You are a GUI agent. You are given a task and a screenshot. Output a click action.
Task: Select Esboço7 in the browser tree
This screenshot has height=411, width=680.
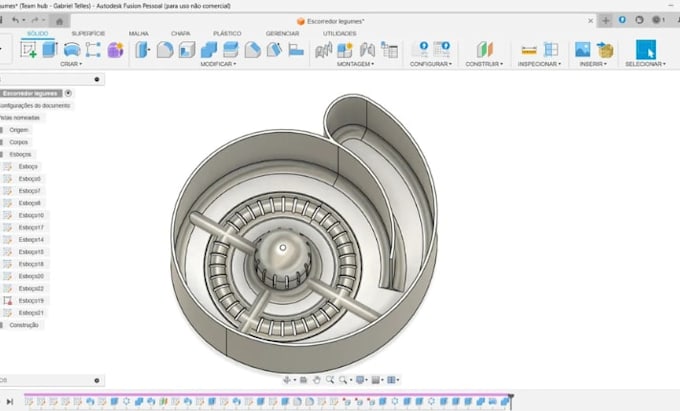click(x=29, y=191)
